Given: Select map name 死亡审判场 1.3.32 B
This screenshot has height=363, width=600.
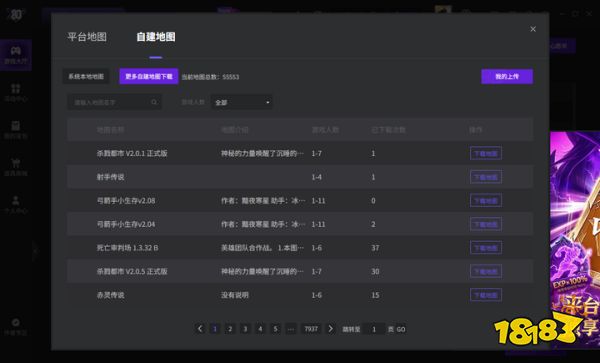Looking at the screenshot, I should [x=127, y=248].
